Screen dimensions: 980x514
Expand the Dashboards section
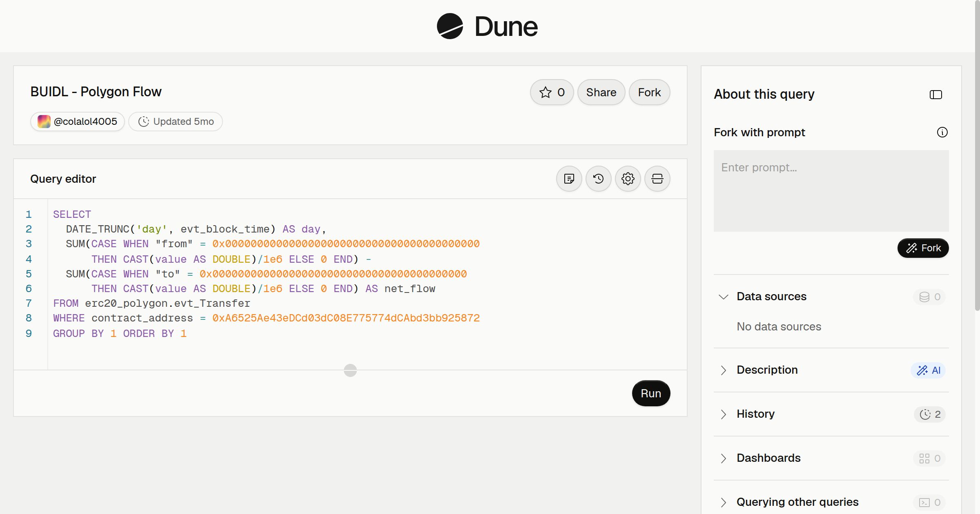[x=723, y=458]
